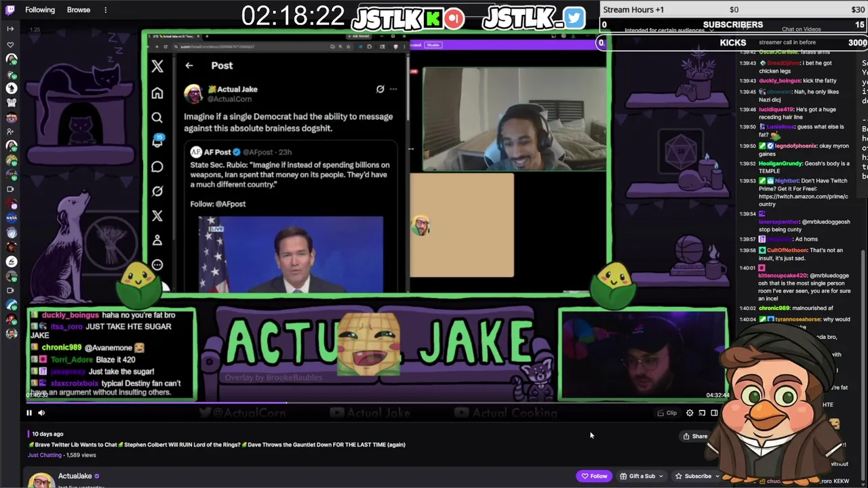
Task: Follow the ActualJake channel
Action: pos(594,476)
